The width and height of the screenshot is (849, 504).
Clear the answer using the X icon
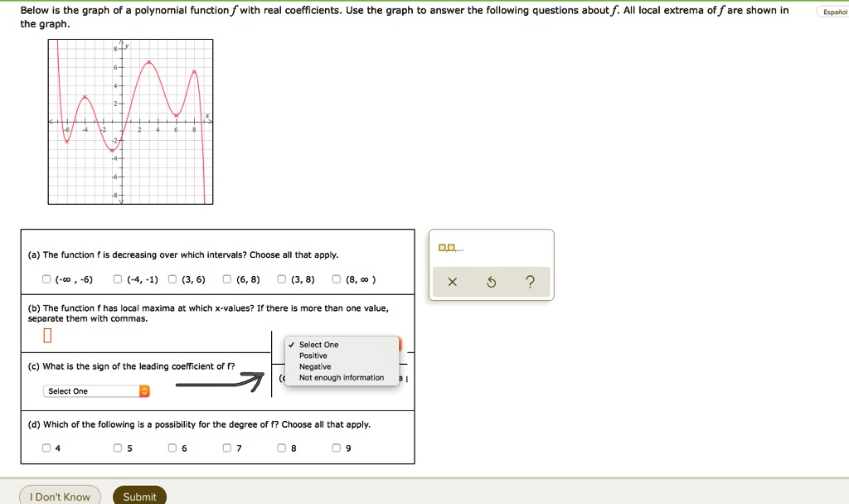452,282
